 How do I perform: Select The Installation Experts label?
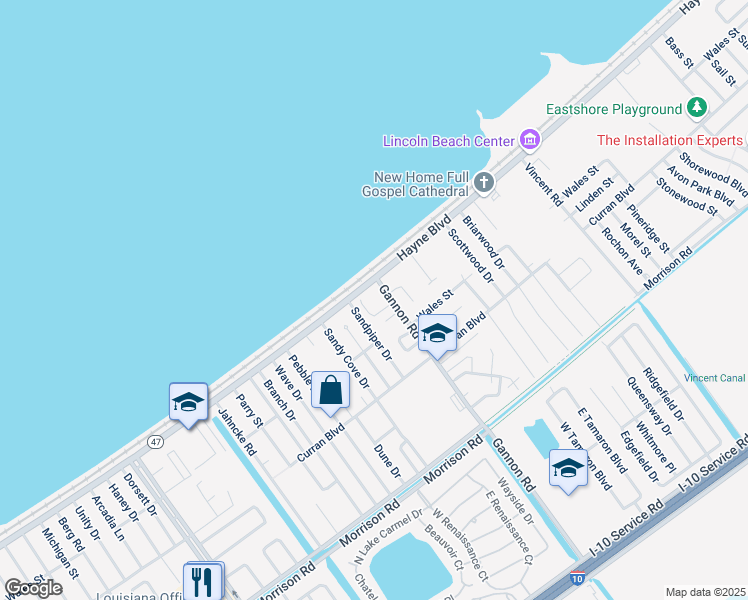pyautogui.click(x=670, y=140)
